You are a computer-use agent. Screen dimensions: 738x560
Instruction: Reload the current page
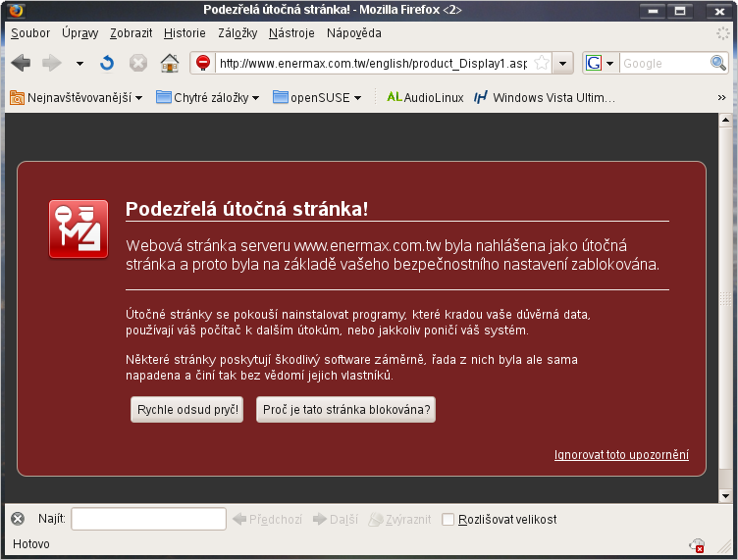coord(107,63)
